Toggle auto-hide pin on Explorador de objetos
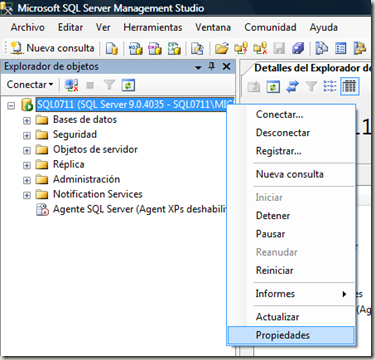 (x=212, y=67)
